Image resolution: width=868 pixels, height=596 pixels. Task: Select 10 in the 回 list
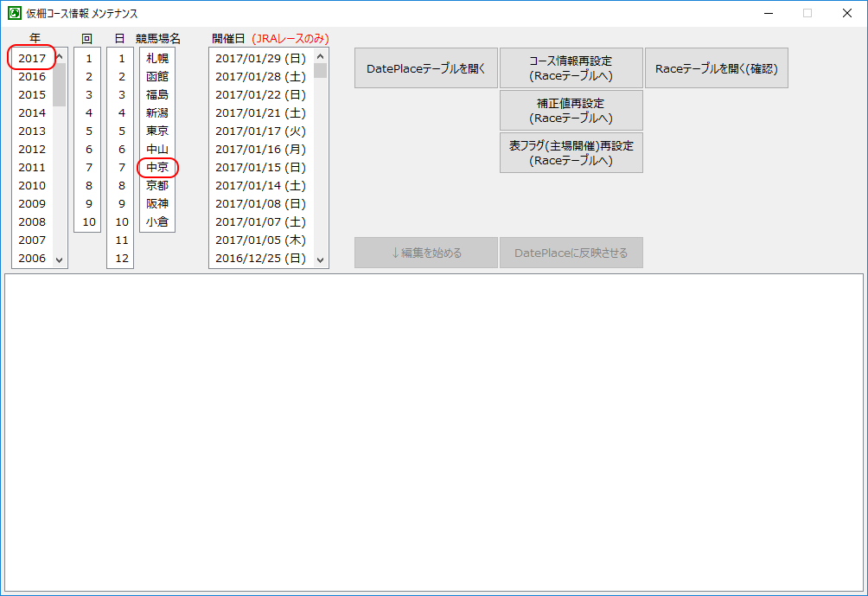[x=88, y=222]
